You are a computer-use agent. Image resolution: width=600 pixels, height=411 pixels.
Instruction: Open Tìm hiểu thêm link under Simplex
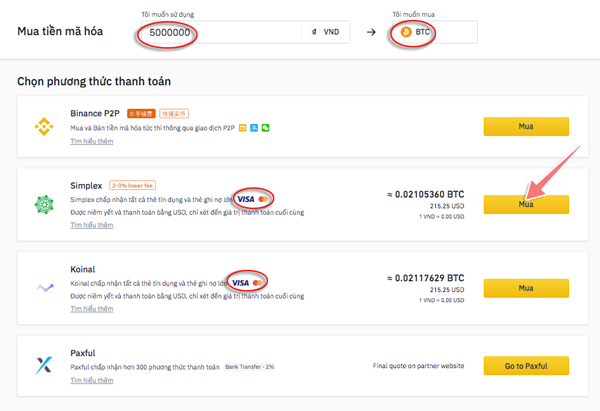pos(91,225)
